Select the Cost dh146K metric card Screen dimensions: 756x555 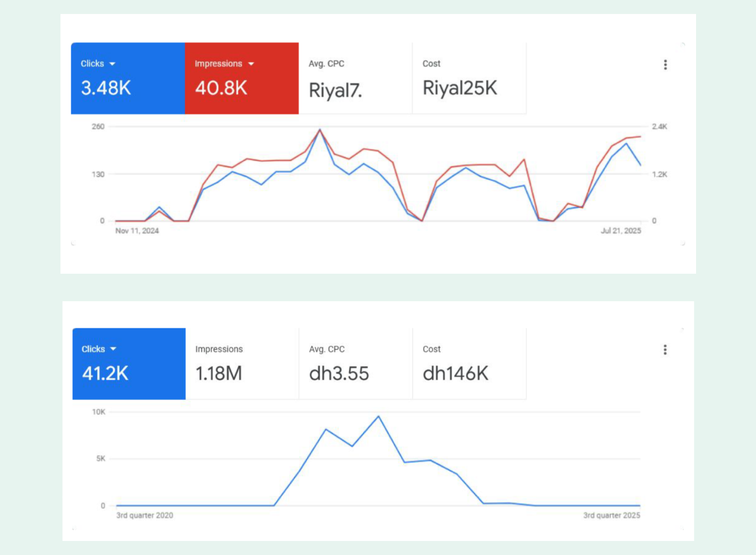(x=469, y=363)
